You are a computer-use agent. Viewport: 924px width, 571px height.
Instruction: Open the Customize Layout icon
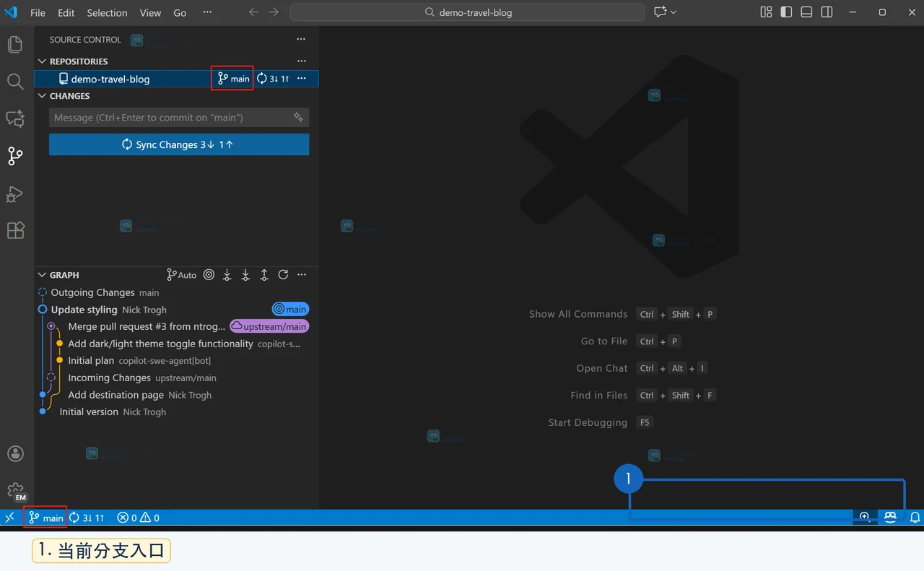(767, 12)
